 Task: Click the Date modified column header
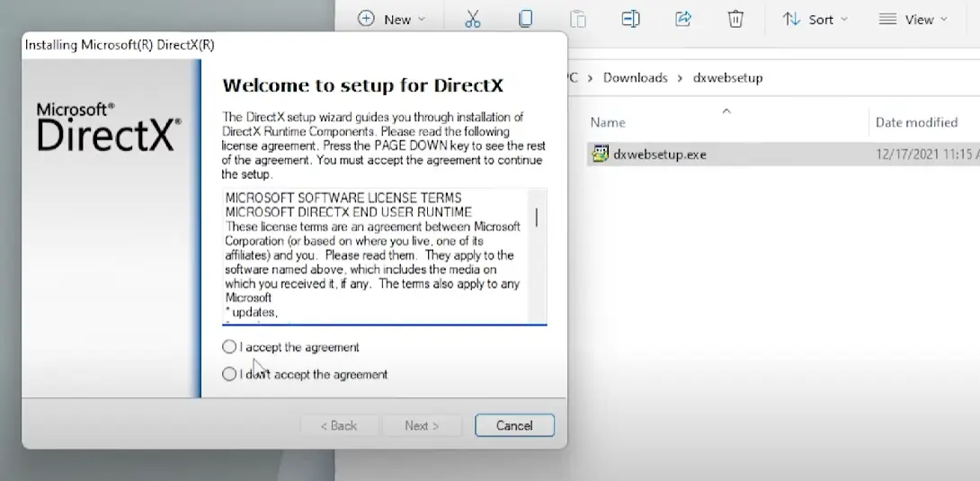916,122
